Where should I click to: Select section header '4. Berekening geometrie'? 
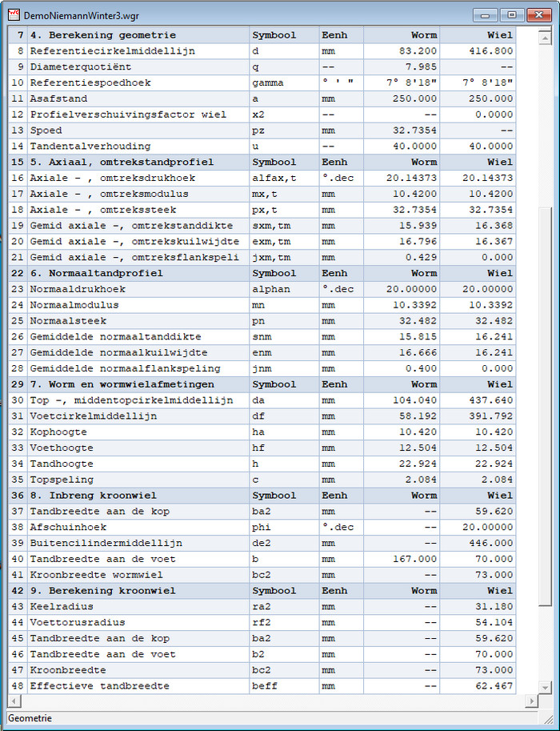coord(102,35)
